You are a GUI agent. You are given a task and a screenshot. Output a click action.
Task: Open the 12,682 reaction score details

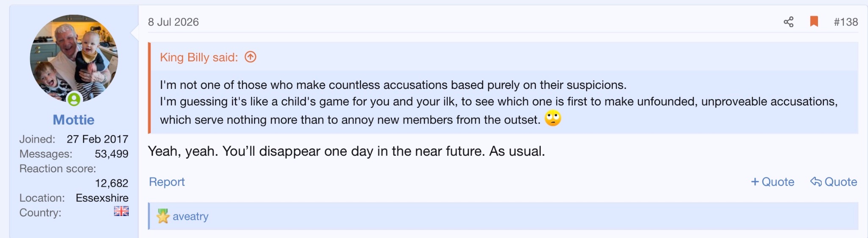pyautogui.click(x=111, y=183)
